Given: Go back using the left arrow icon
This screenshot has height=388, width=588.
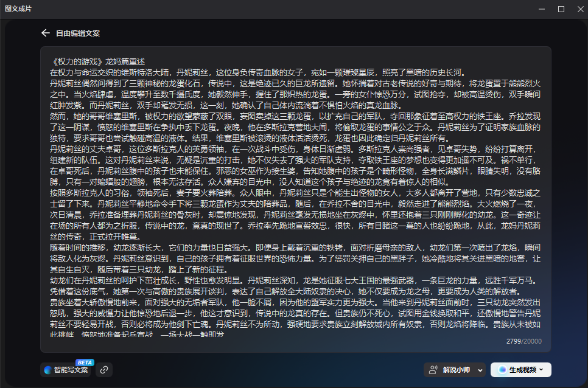Looking at the screenshot, I should click(46, 33).
